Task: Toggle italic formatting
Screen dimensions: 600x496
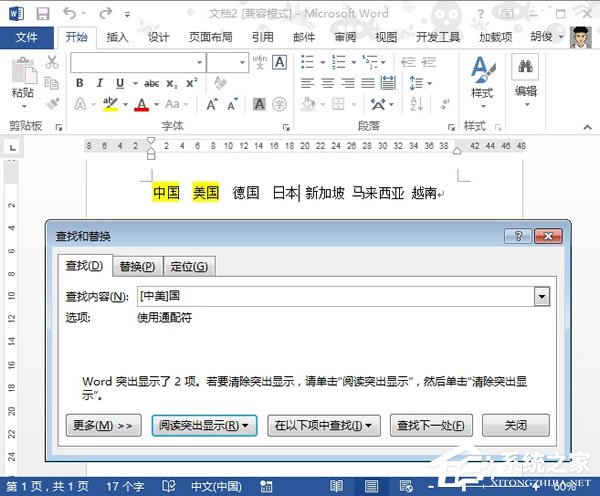Action: (100, 83)
